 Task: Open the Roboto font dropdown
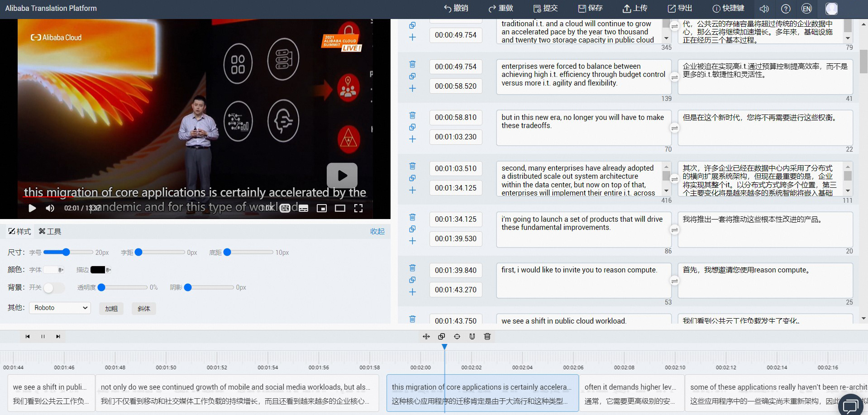[x=60, y=308]
